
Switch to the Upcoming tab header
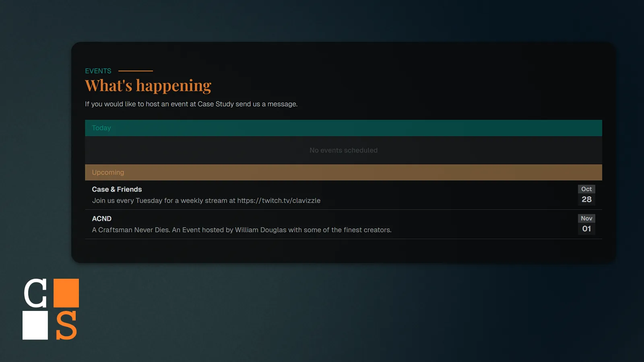pyautogui.click(x=107, y=172)
